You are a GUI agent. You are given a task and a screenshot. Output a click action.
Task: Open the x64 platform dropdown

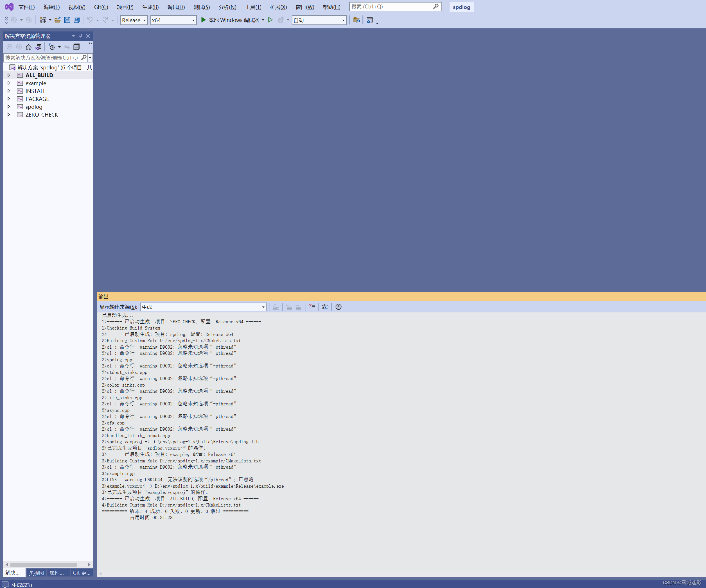[173, 20]
